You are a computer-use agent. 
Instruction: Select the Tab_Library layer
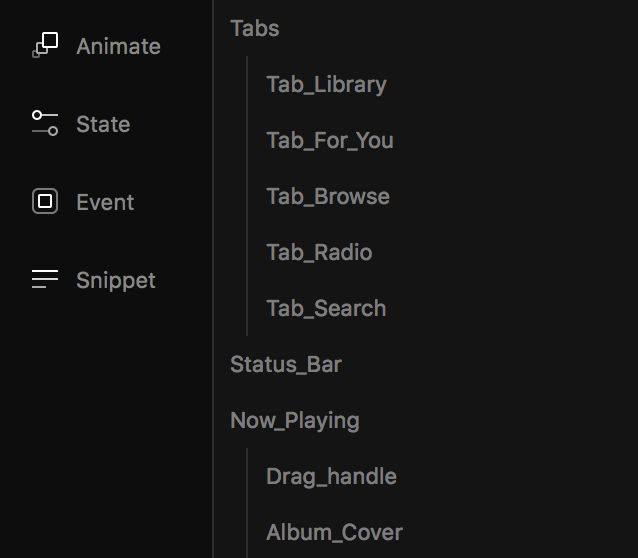[326, 85]
